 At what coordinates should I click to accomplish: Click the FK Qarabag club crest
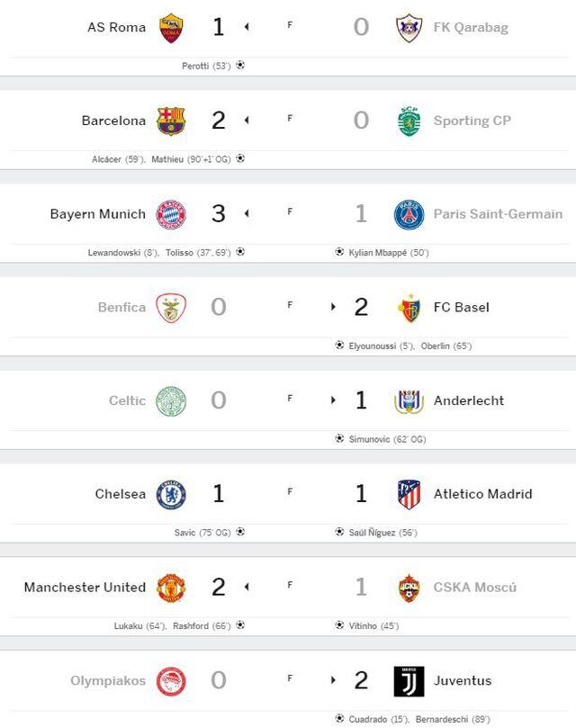(x=409, y=27)
